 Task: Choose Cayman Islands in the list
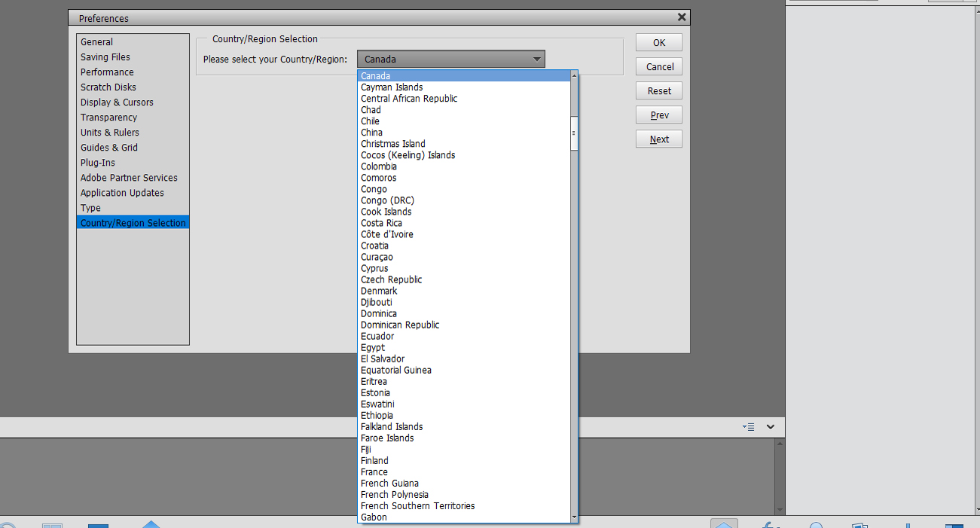click(464, 87)
